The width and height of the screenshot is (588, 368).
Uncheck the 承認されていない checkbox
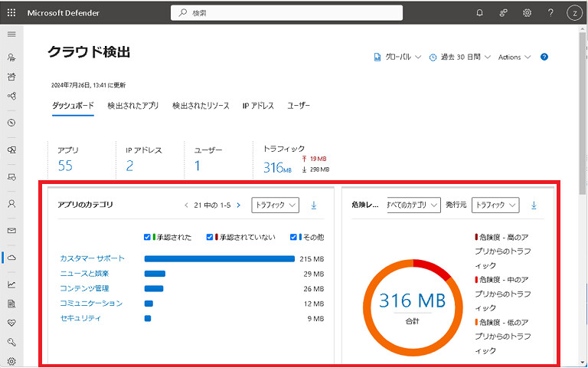(x=210, y=238)
